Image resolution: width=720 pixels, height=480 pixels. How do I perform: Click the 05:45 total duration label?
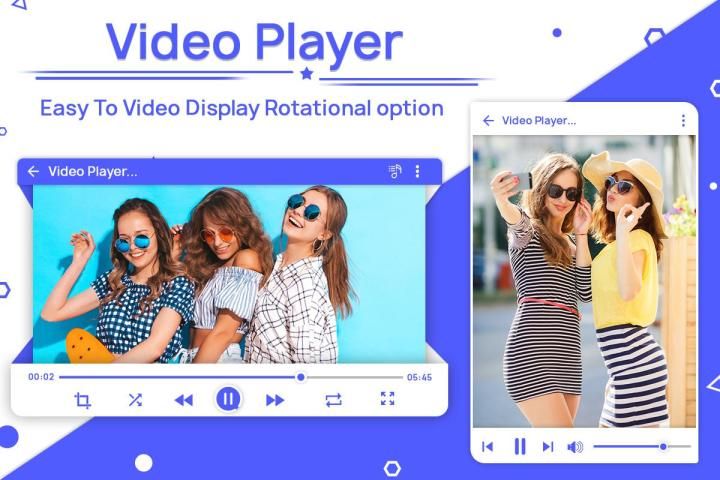pyautogui.click(x=419, y=377)
